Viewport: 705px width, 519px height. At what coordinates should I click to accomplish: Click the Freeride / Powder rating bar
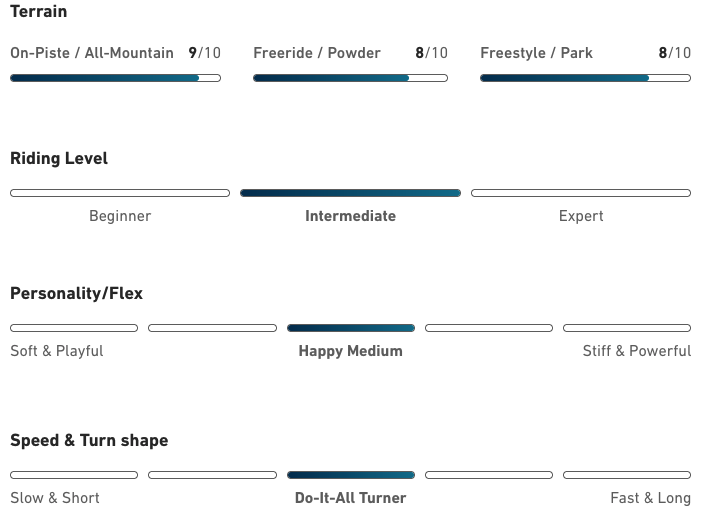coord(350,78)
